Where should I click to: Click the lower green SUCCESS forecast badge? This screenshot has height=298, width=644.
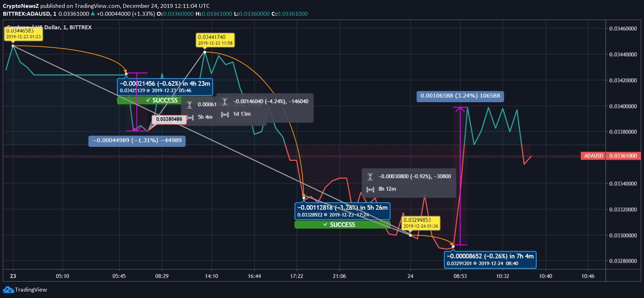click(x=342, y=225)
